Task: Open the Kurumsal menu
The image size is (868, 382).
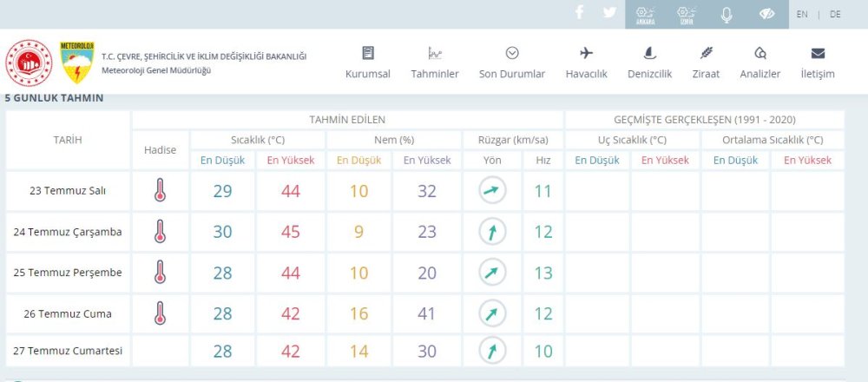Action: tap(369, 63)
